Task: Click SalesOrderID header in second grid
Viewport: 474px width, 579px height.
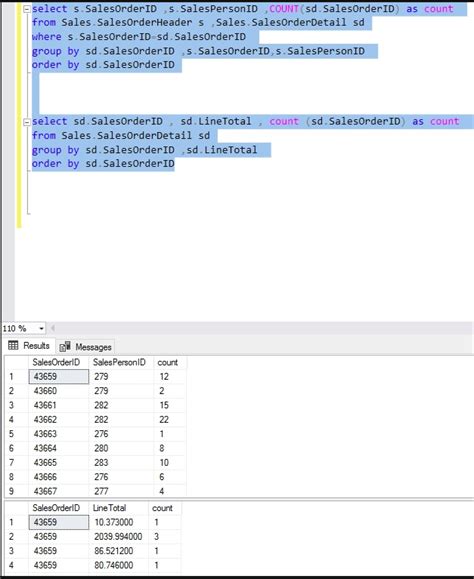Action: pyautogui.click(x=58, y=508)
